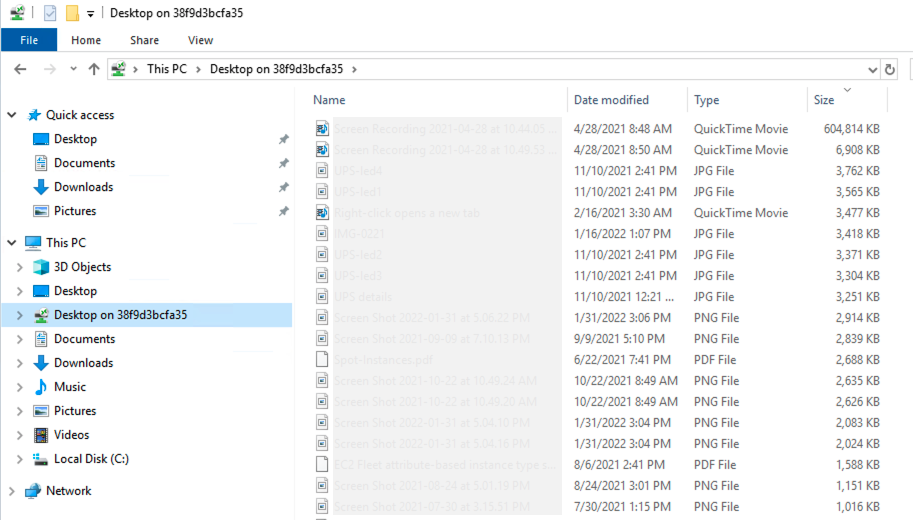This screenshot has width=913, height=520.
Task: Collapse the Quick access section
Action: click(x=12, y=115)
